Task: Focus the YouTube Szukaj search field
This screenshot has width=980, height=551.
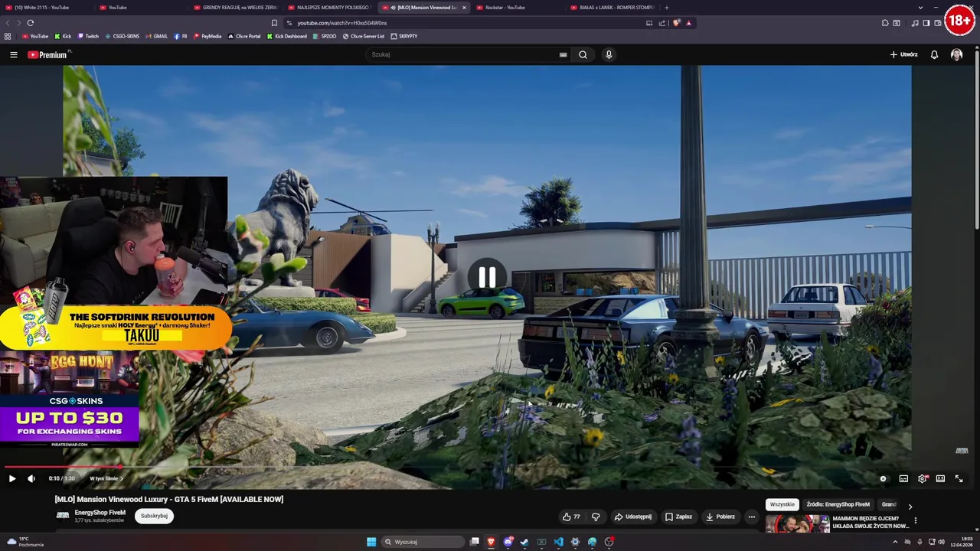Action: click(469, 54)
